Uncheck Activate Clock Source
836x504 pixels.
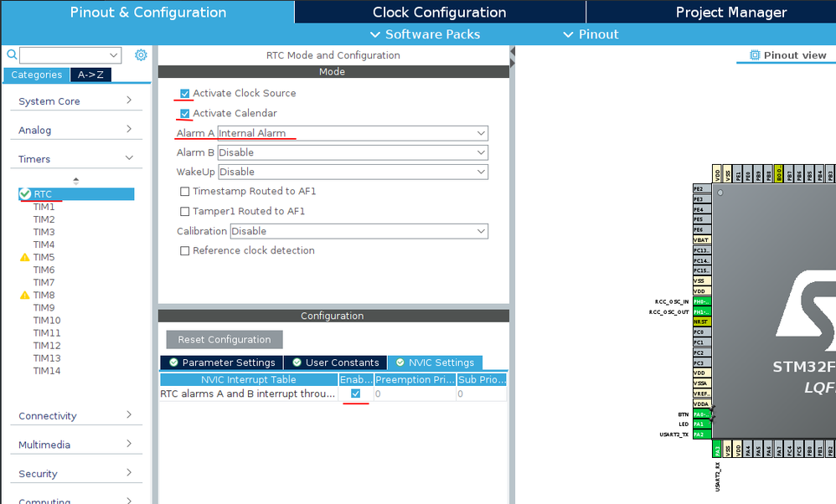[185, 93]
